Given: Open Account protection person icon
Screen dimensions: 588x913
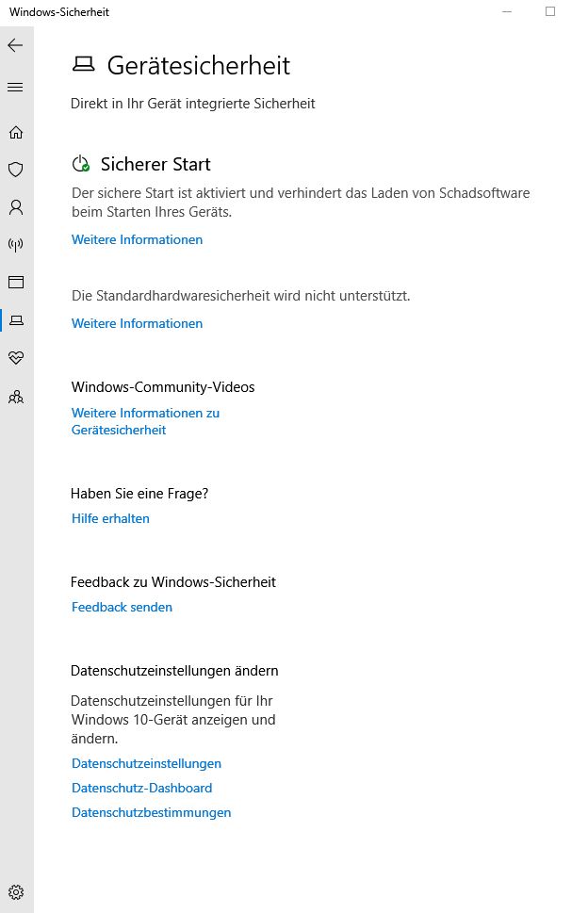Looking at the screenshot, I should tap(16, 207).
